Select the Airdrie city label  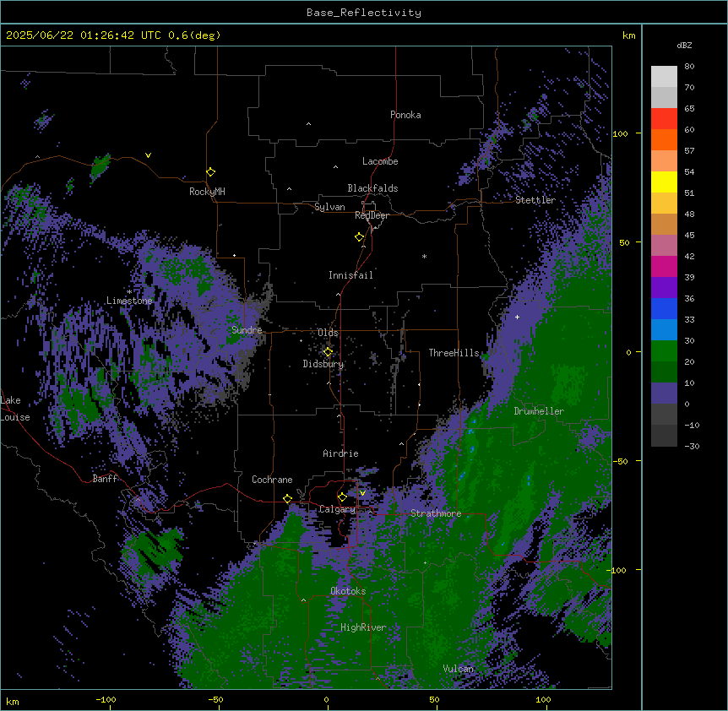click(340, 453)
